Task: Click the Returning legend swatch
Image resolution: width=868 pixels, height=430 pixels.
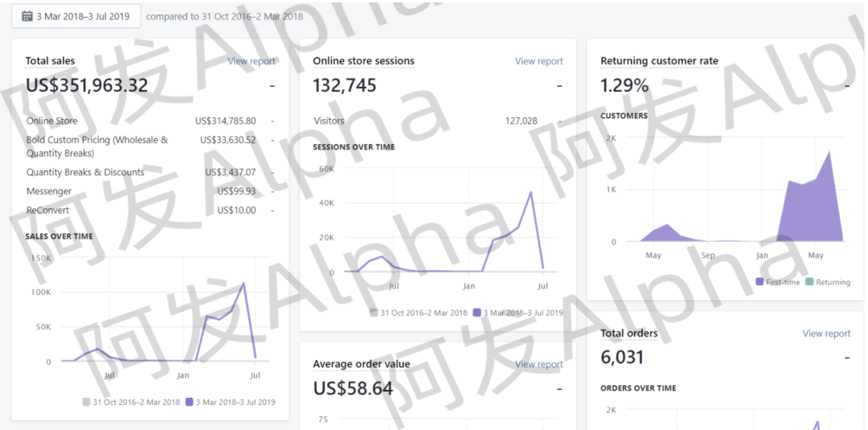Action: click(x=809, y=282)
